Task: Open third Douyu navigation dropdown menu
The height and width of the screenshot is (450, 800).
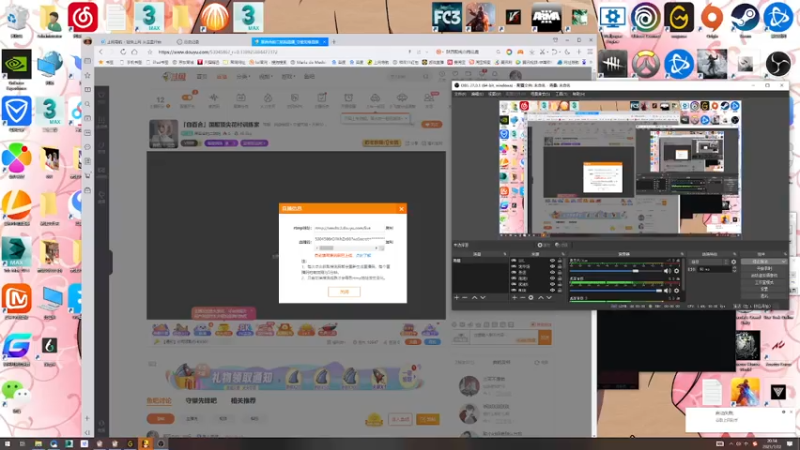Action: [243, 77]
